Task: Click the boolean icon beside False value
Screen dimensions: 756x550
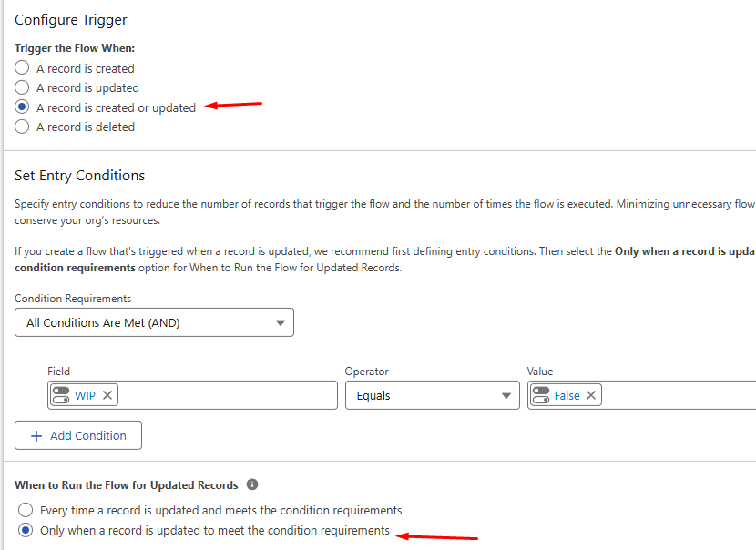Action: (541, 395)
